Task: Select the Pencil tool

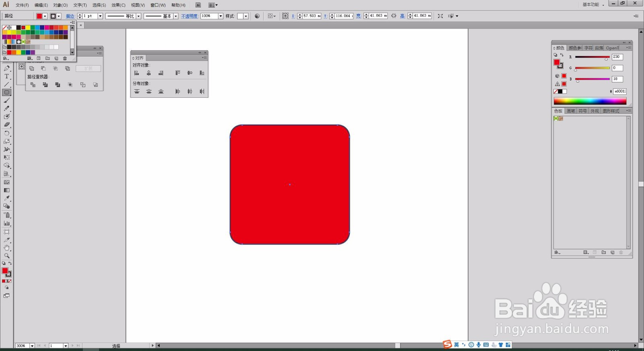Action: 7,109
